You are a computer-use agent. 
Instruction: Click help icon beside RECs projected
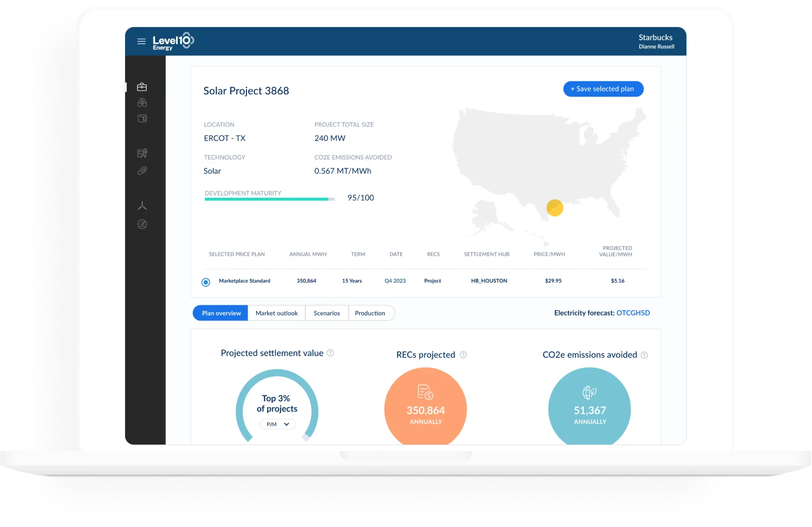tap(463, 355)
